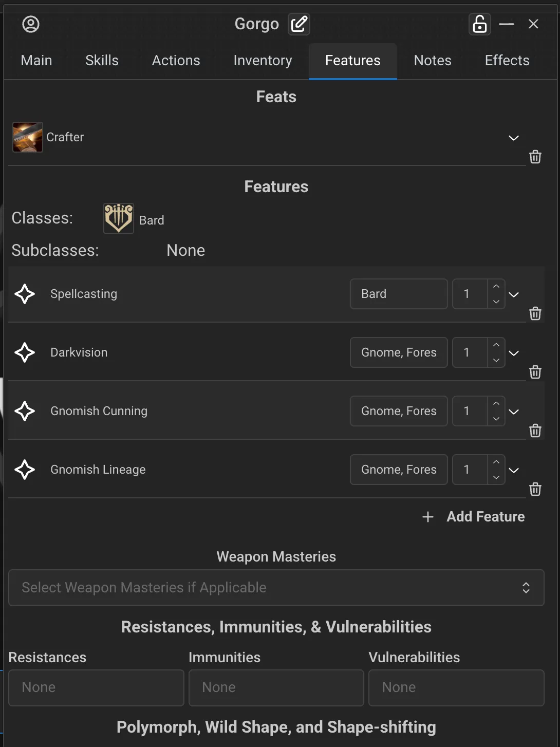Delete the Crafter feat with trash icon
560x747 pixels.
click(535, 157)
